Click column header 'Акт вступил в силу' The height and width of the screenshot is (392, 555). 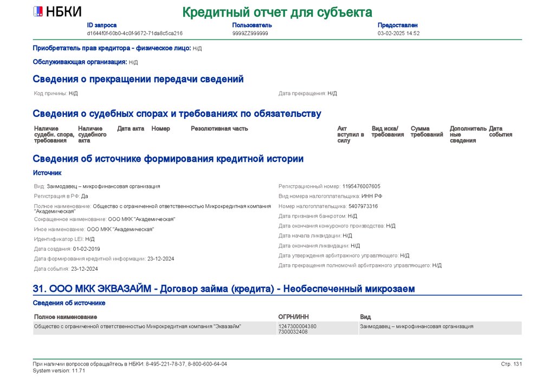351,134
